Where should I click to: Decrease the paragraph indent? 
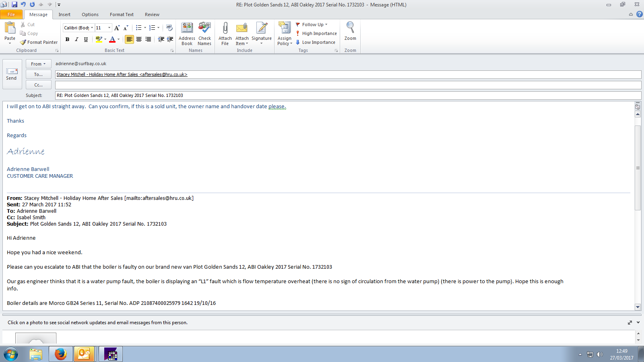(161, 39)
